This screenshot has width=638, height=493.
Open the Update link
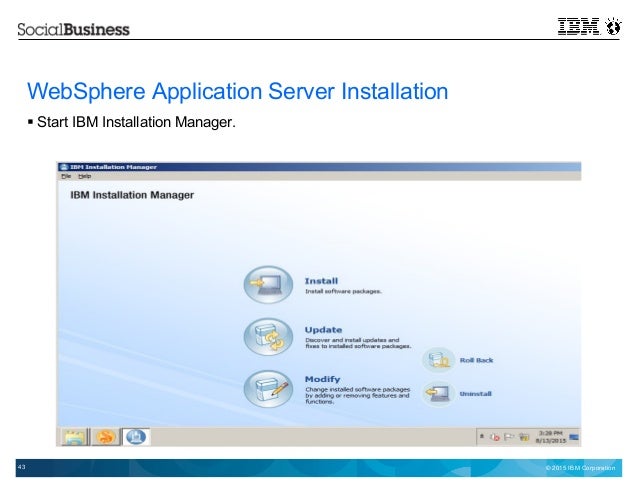click(x=323, y=330)
